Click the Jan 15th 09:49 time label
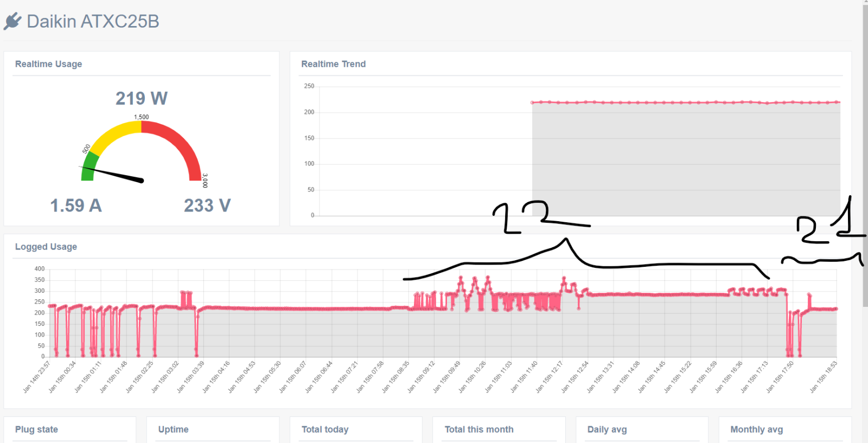 click(447, 376)
